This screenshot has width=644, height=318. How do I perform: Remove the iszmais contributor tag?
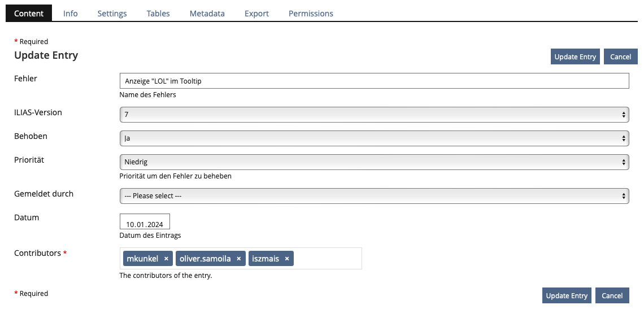coord(287,259)
